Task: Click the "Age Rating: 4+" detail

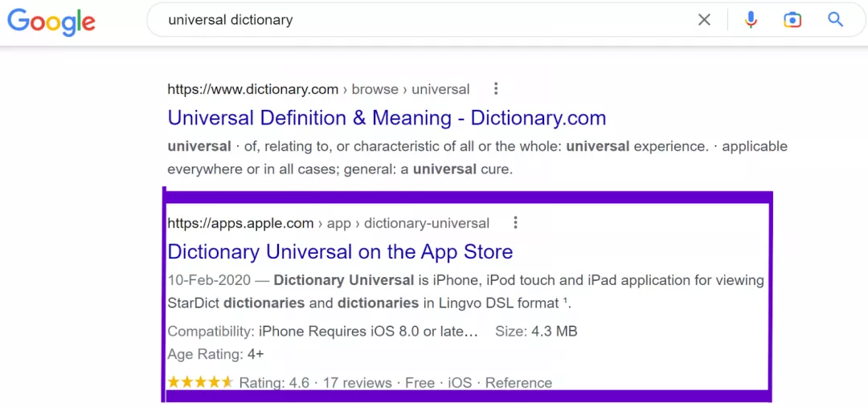Action: [x=216, y=355]
